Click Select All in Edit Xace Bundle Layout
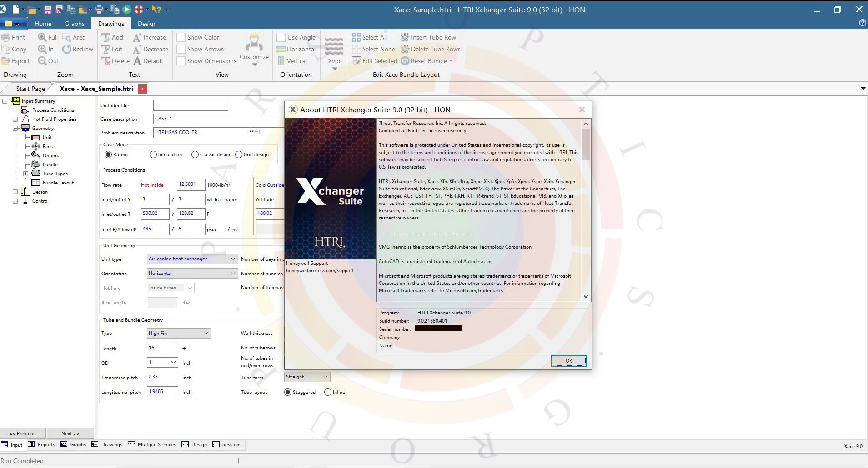This screenshot has height=468, width=868. click(369, 37)
